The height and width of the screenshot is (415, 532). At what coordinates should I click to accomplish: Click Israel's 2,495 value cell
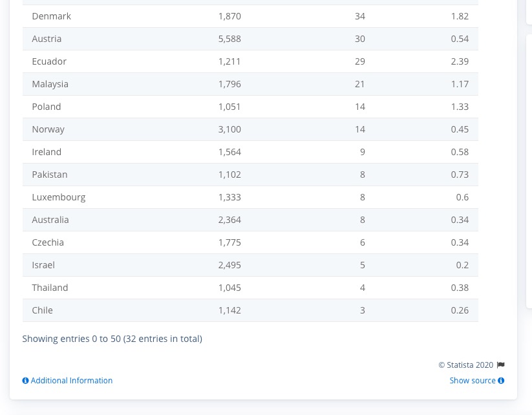pyautogui.click(x=229, y=265)
